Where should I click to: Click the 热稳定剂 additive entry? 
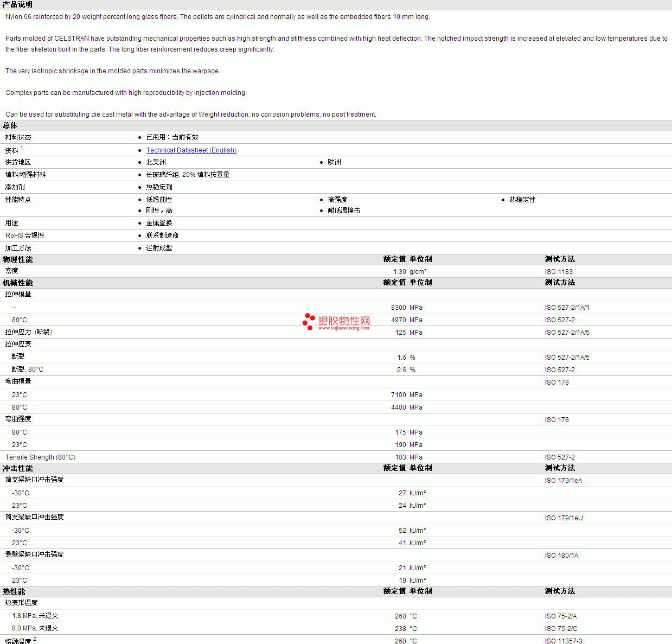coord(159,187)
